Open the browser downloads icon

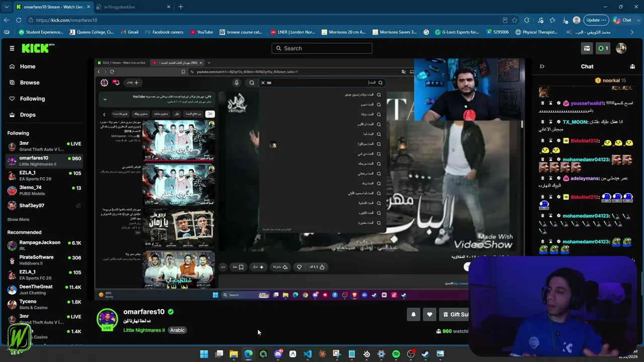pyautogui.click(x=565, y=20)
